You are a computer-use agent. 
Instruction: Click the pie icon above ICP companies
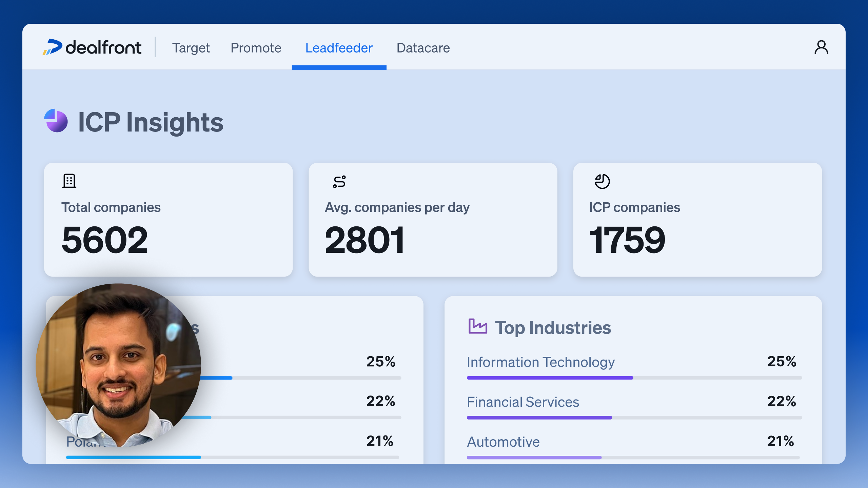[602, 181]
